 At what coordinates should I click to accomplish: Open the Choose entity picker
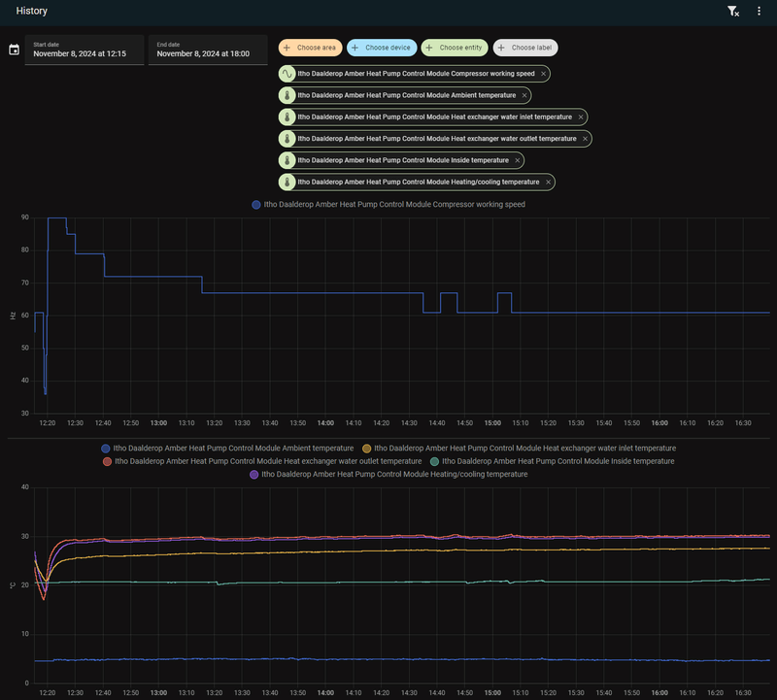[x=455, y=48]
